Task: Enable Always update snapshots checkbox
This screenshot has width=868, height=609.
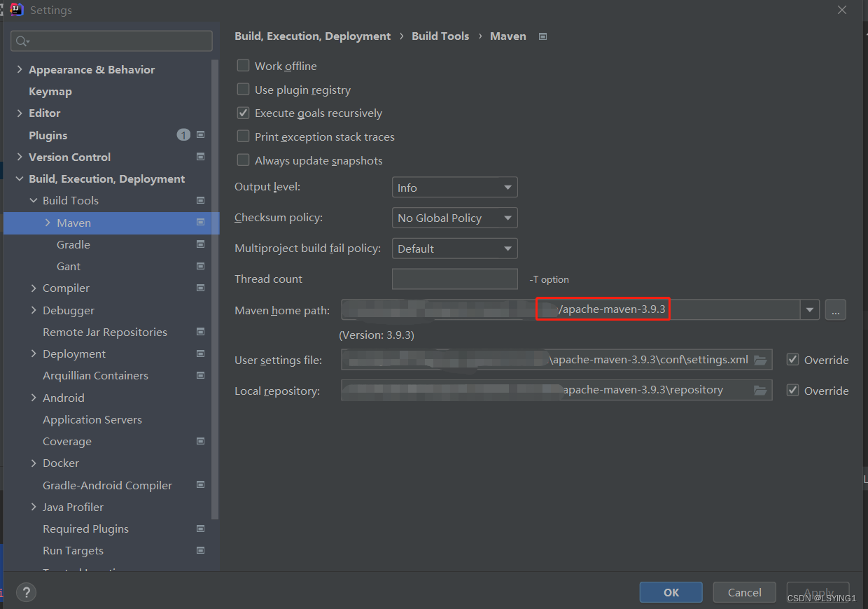Action: [x=243, y=160]
